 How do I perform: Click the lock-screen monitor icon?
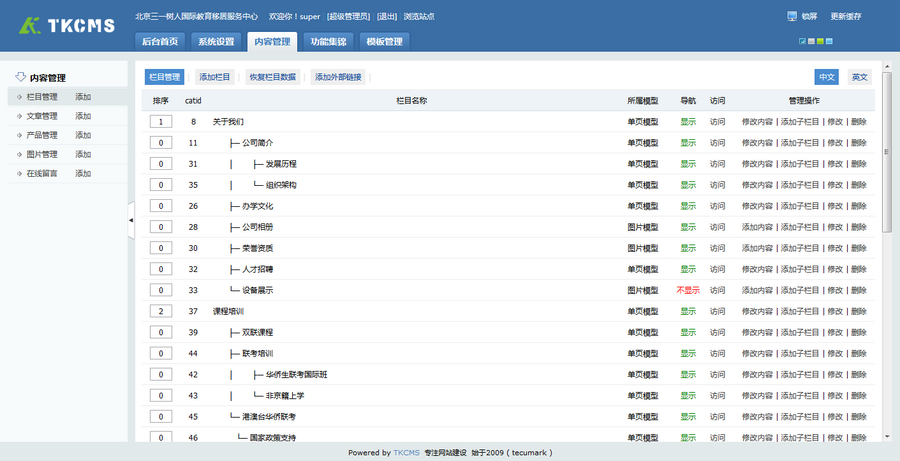point(792,16)
